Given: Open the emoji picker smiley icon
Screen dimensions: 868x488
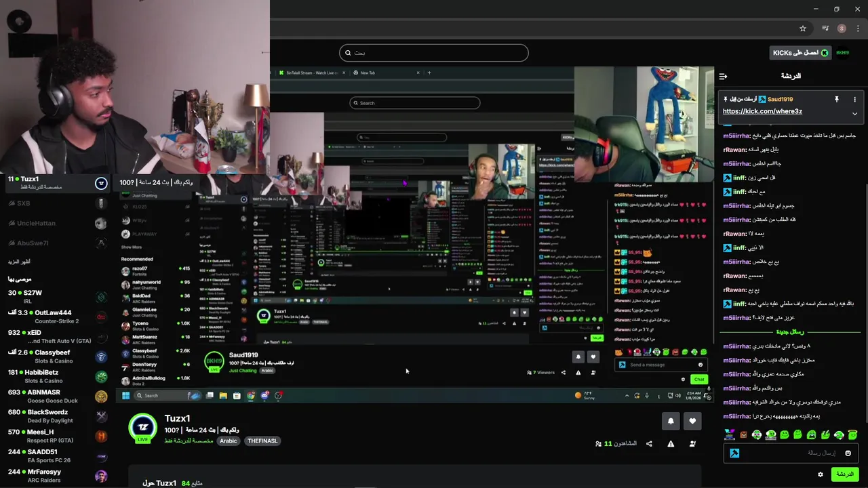Looking at the screenshot, I should click(848, 453).
